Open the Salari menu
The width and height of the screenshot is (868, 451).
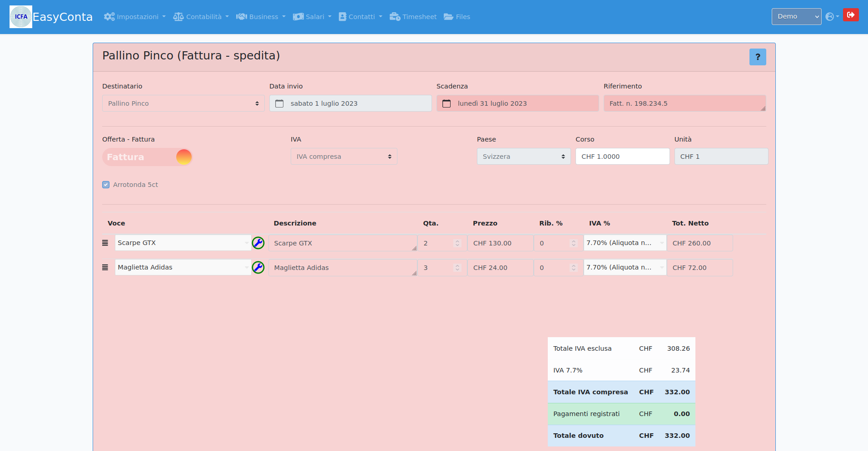pyautogui.click(x=312, y=17)
